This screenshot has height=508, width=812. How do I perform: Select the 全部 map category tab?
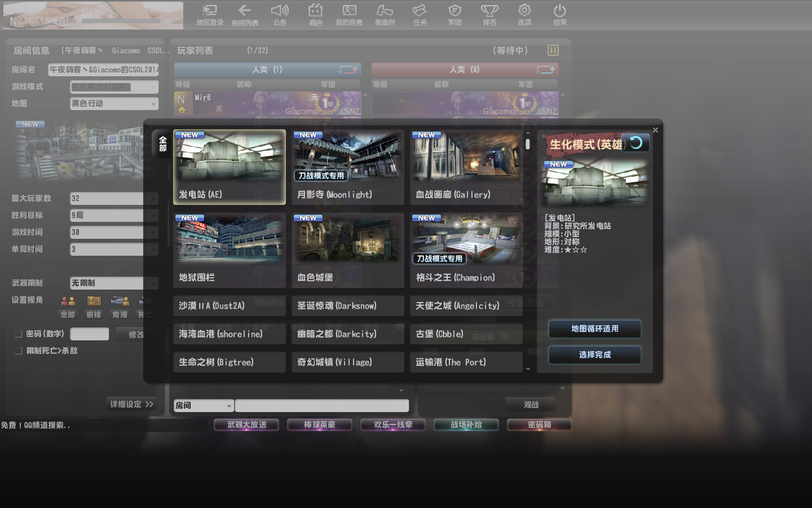(162, 144)
